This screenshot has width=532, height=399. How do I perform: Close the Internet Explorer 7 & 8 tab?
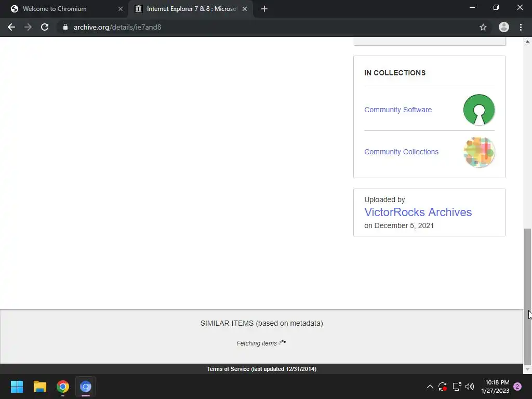tap(245, 9)
